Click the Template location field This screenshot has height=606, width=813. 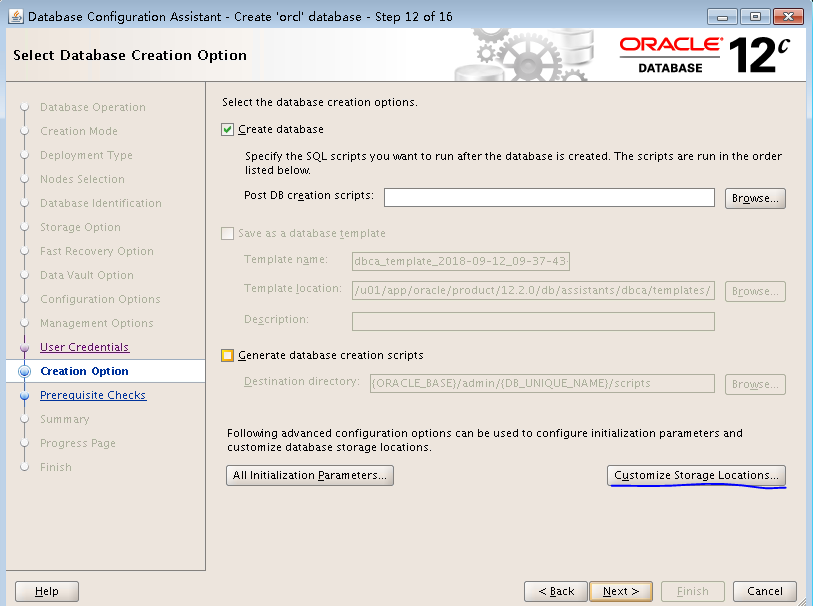[x=533, y=291]
